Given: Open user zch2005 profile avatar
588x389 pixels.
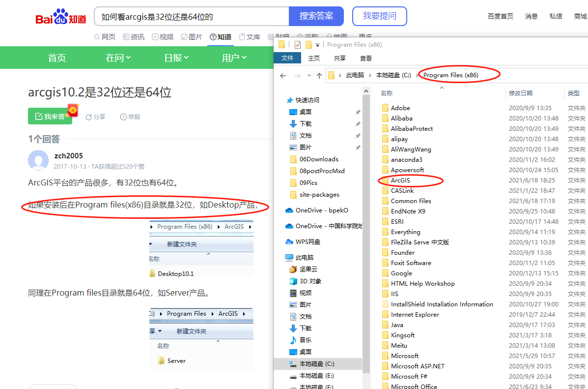Looking at the screenshot, I should tap(38, 161).
